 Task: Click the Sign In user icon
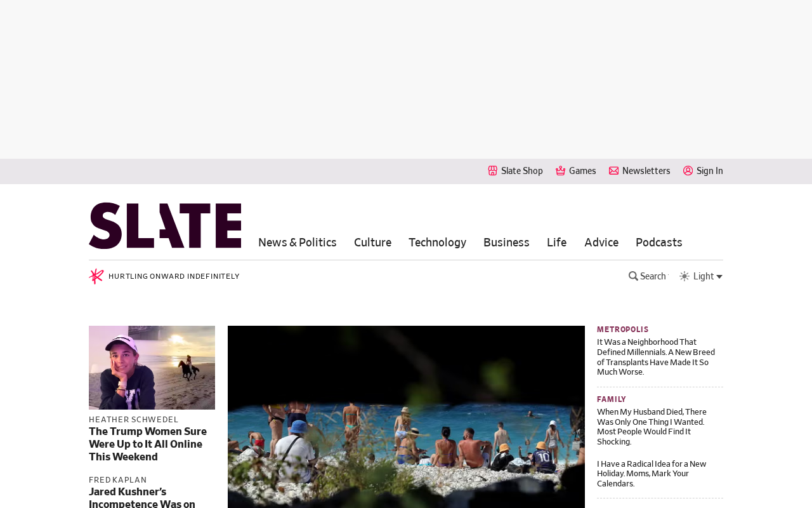[x=688, y=171]
